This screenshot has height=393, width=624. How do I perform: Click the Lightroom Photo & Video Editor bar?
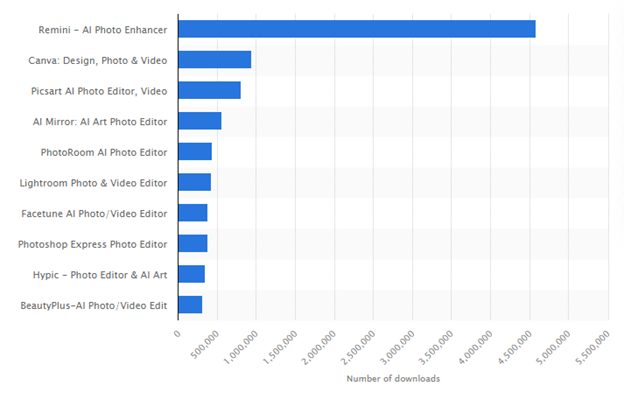(x=195, y=182)
